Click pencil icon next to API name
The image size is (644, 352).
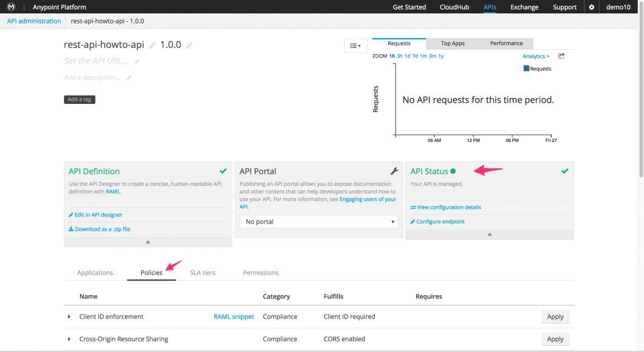pos(152,46)
